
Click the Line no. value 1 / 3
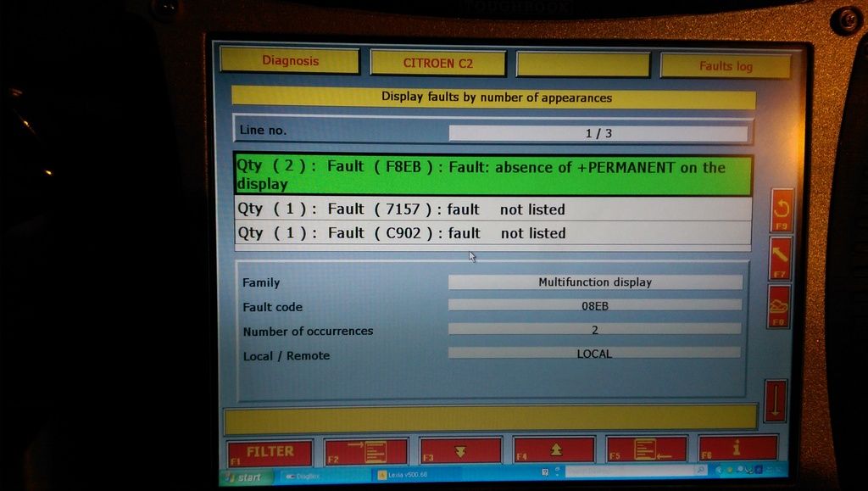point(598,133)
